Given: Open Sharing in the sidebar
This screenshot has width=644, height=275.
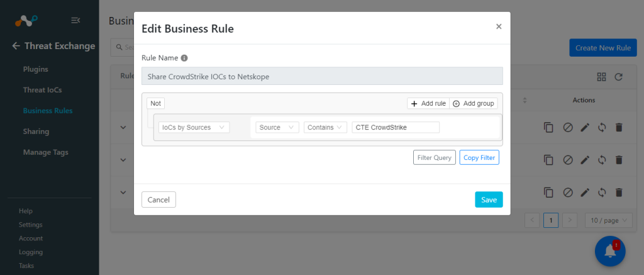Looking at the screenshot, I should (x=36, y=132).
